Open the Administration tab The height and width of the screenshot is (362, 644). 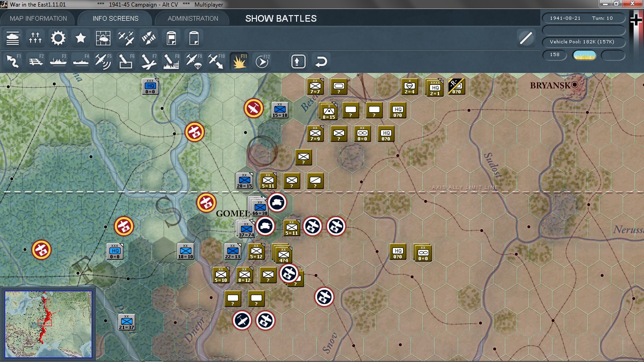[193, 18]
